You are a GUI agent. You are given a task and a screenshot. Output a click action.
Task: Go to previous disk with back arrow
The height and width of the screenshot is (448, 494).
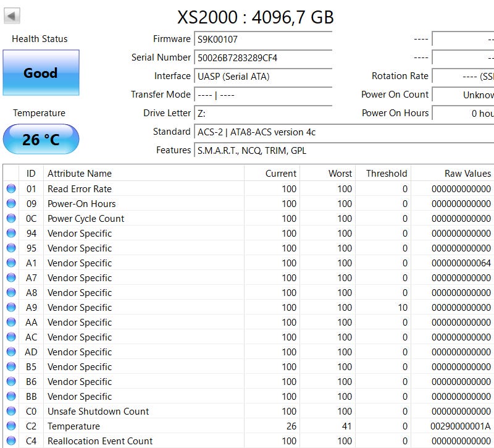coord(12,16)
